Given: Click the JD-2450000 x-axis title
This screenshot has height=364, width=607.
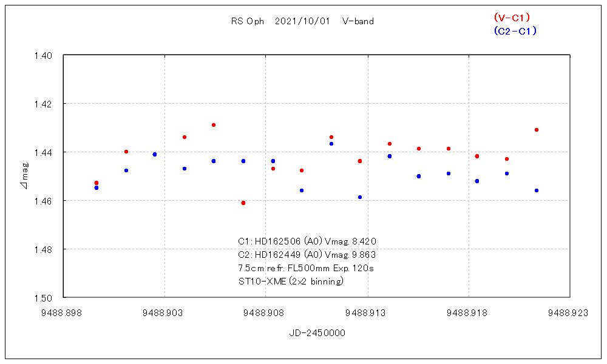Looking at the screenshot, I should 317,333.
